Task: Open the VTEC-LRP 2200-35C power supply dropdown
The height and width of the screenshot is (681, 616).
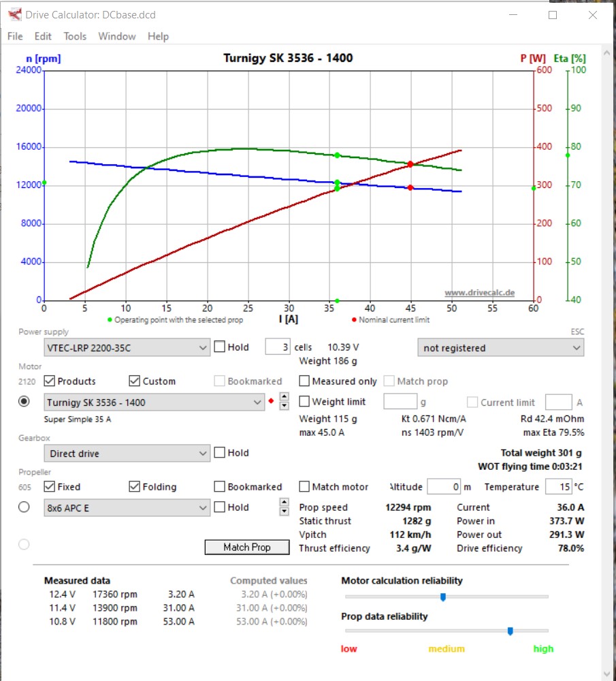Action: (x=127, y=348)
